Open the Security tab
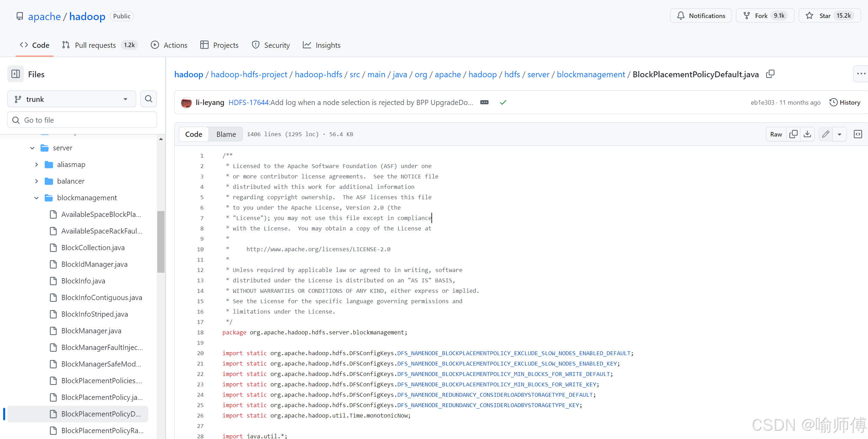This screenshot has width=868, height=439. pos(271,45)
